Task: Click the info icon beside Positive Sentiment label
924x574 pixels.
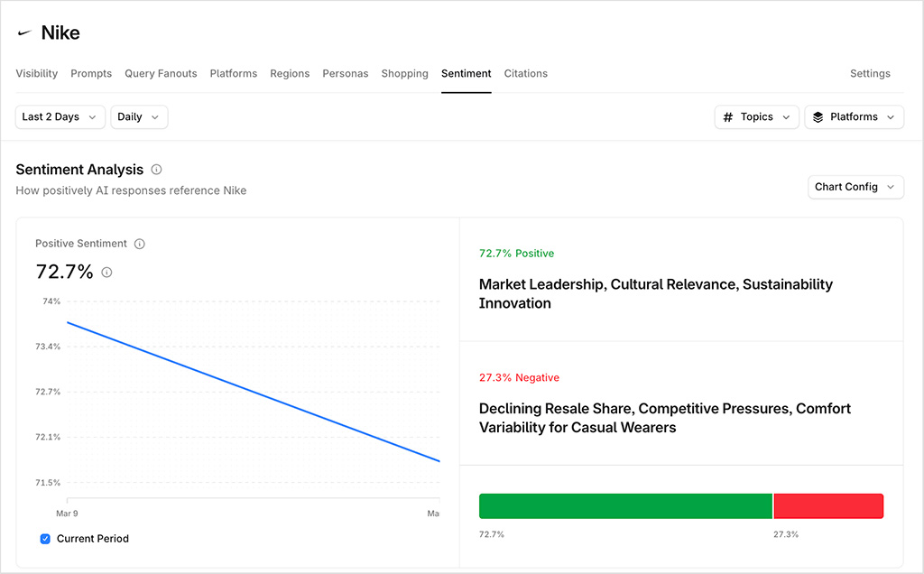Action: 138,243
